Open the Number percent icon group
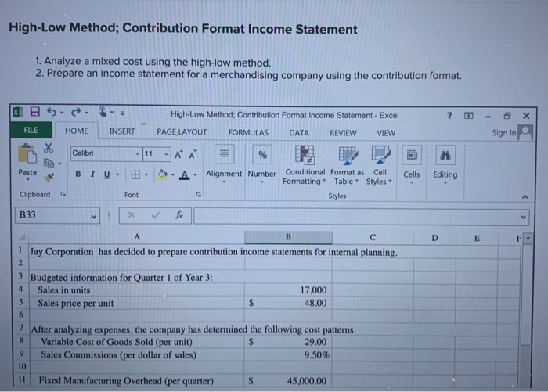548x392 pixels. (x=262, y=154)
